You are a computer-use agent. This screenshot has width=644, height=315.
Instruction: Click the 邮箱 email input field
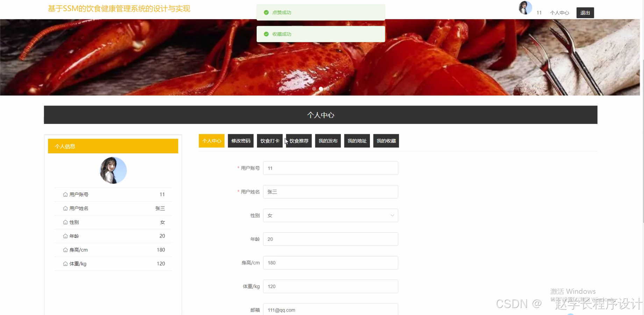330,310
